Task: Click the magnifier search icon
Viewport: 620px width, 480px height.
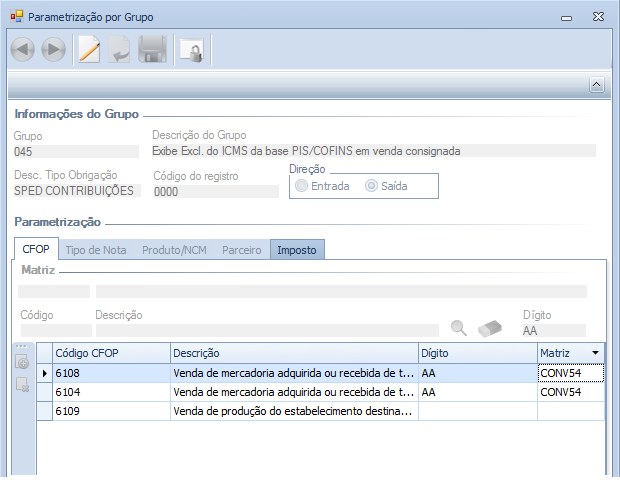Action: (459, 328)
